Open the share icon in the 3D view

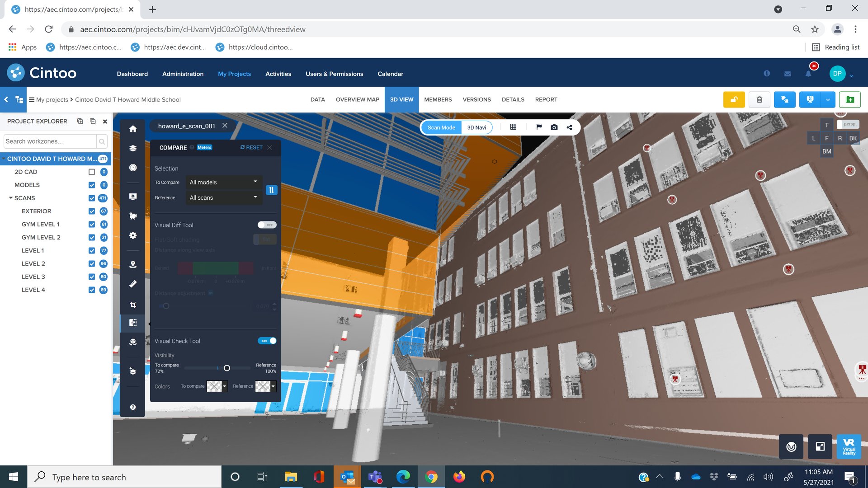569,127
